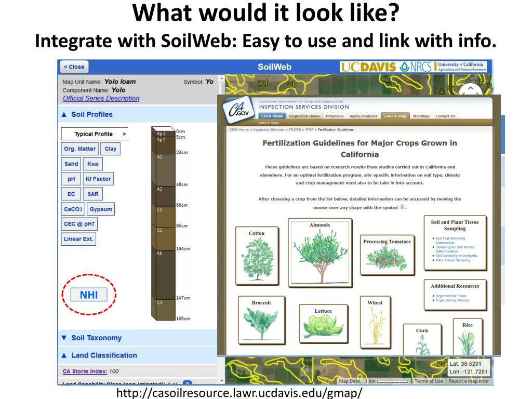Viewport: 532px width, 399px height.
Task: Open resources Organized by Source link
Action: tap(453, 300)
